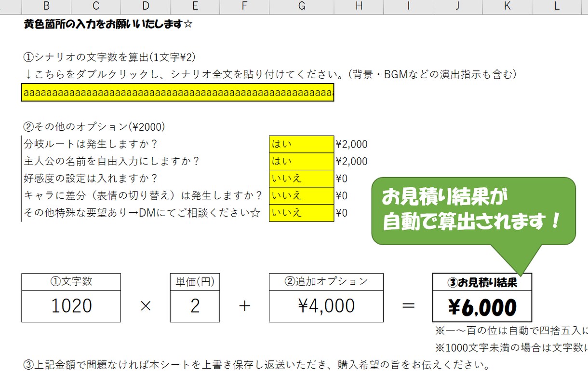
Task: Click the 分岐ルートは発生しますか question
Action: click(91, 144)
